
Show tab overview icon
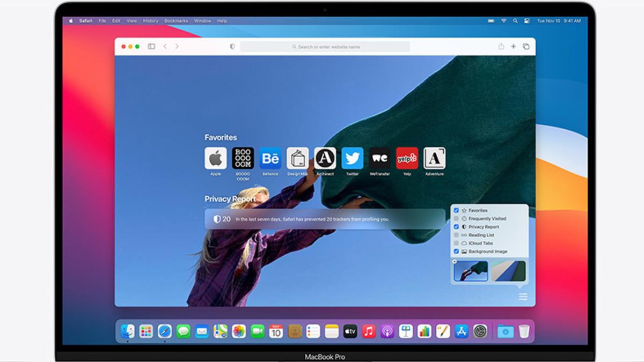coord(526,47)
